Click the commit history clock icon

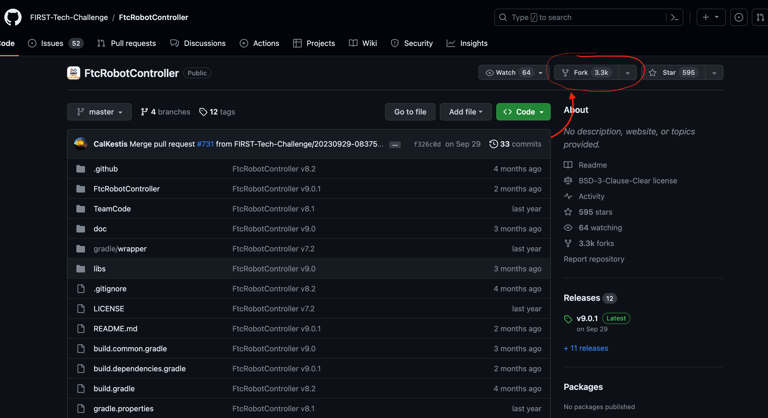click(x=494, y=144)
